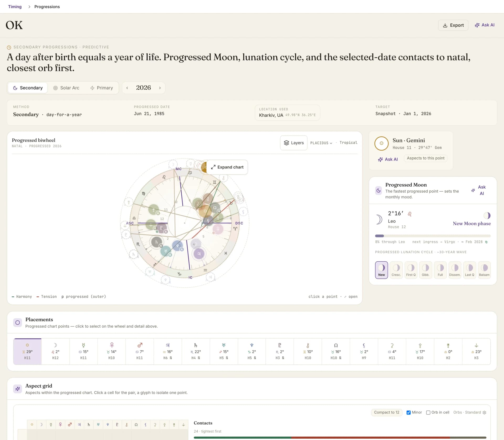504x440 pixels.
Task: Click the Moon progress bar through Leo
Action: [433, 236]
